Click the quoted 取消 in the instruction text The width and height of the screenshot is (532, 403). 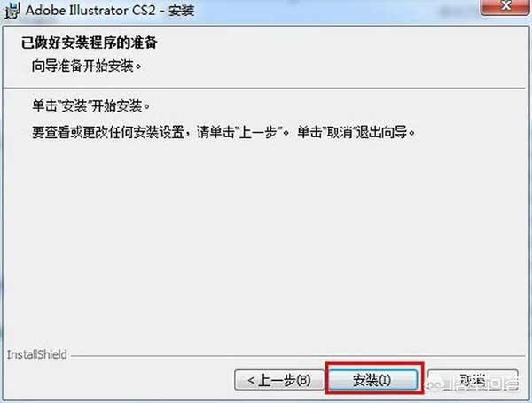pos(340,132)
